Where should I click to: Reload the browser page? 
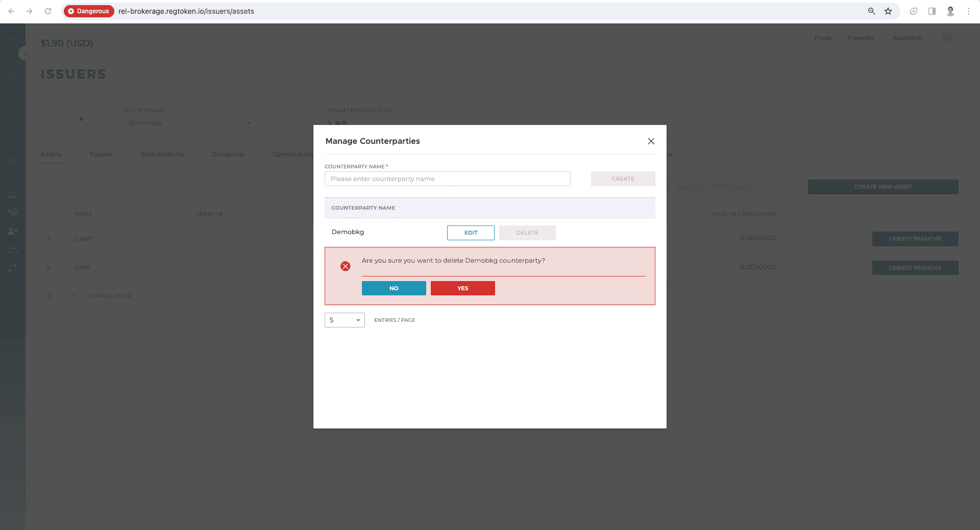(x=48, y=11)
